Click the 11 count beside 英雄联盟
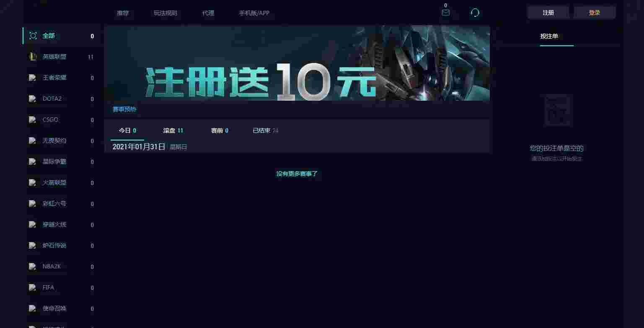 (91, 57)
